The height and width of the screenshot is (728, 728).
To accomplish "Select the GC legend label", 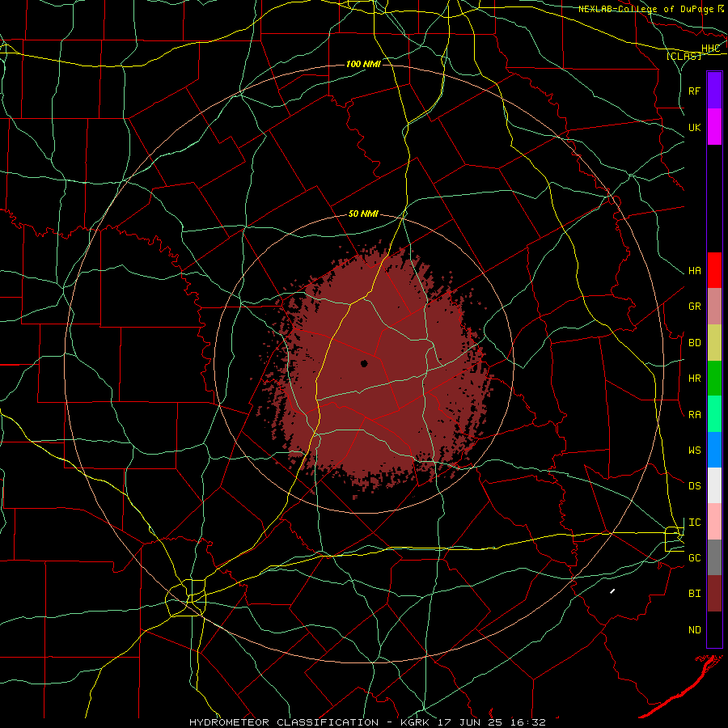I will [x=694, y=557].
